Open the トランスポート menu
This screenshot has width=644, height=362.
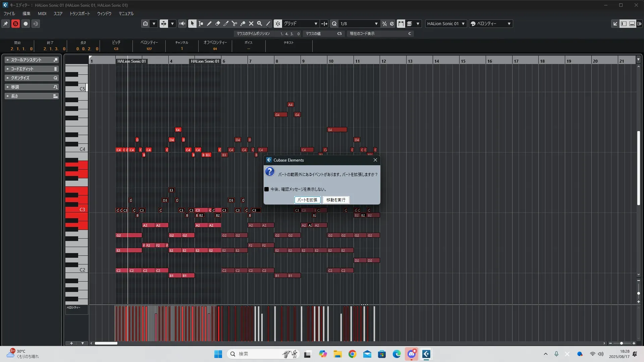[79, 14]
